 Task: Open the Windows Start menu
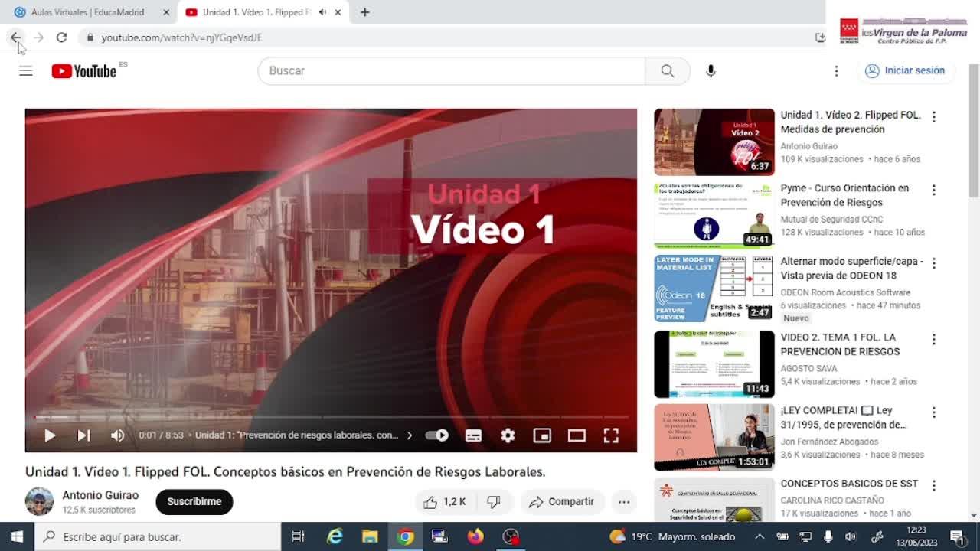coord(17,536)
